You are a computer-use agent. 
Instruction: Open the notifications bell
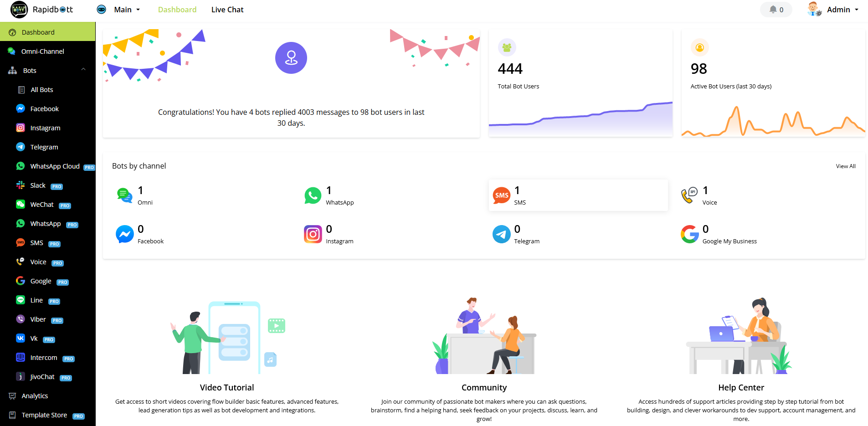pos(776,10)
